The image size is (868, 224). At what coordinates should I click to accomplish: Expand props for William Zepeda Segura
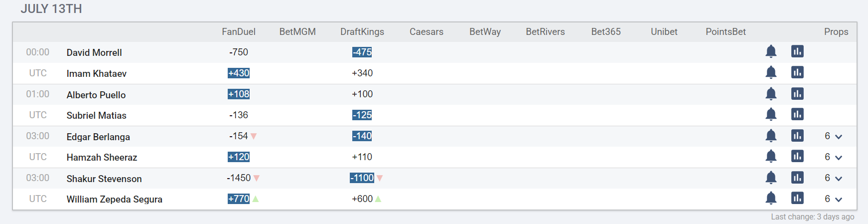[833, 199]
